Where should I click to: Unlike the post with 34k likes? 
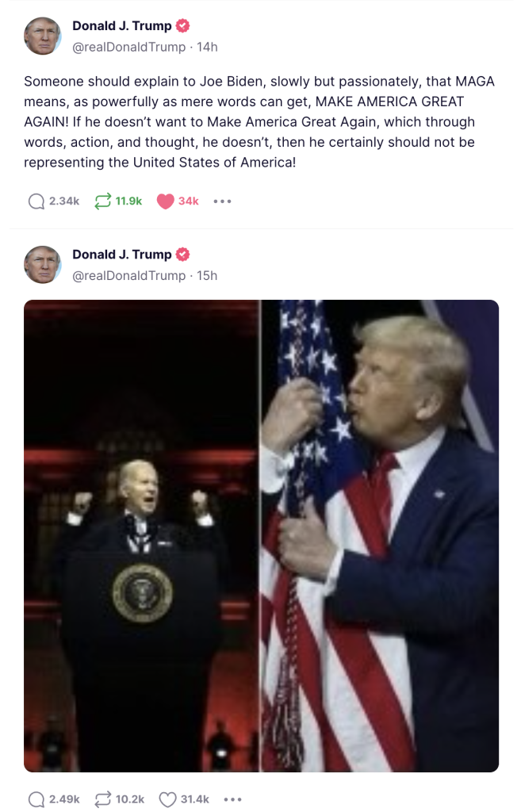[166, 201]
